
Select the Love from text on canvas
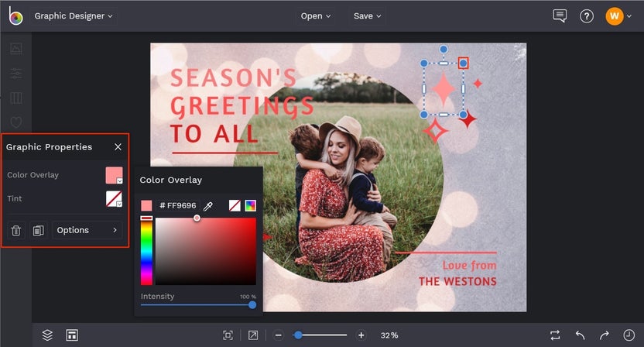click(469, 266)
